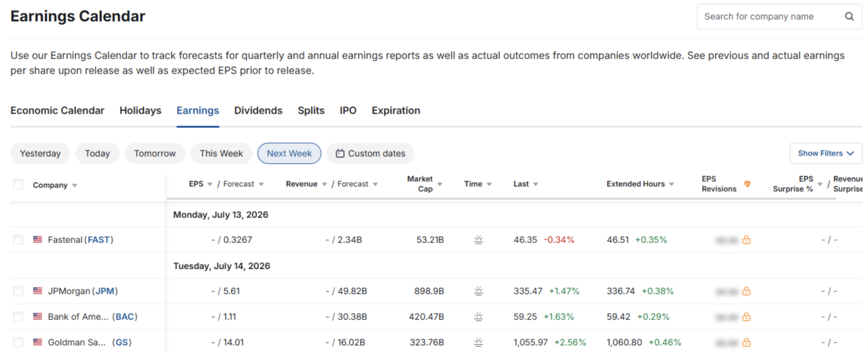Click the JPMorgan US flag icon
Image resolution: width=868 pixels, height=351 pixels.
tap(38, 291)
